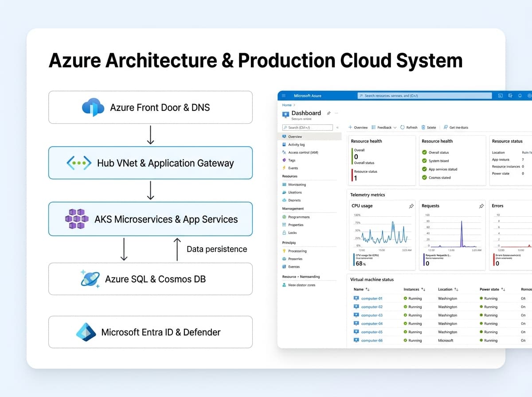
Task: Click the Azure Front Door & DNS cloud icon
Action: 93,107
